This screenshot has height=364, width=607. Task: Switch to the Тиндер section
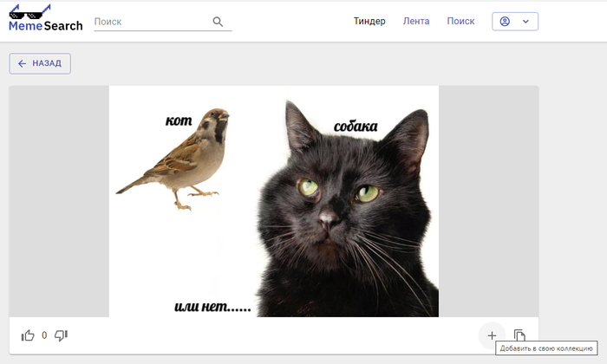click(x=369, y=22)
